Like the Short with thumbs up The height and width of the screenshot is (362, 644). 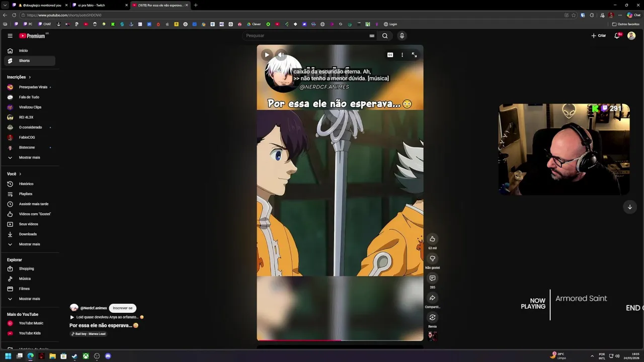pyautogui.click(x=432, y=239)
